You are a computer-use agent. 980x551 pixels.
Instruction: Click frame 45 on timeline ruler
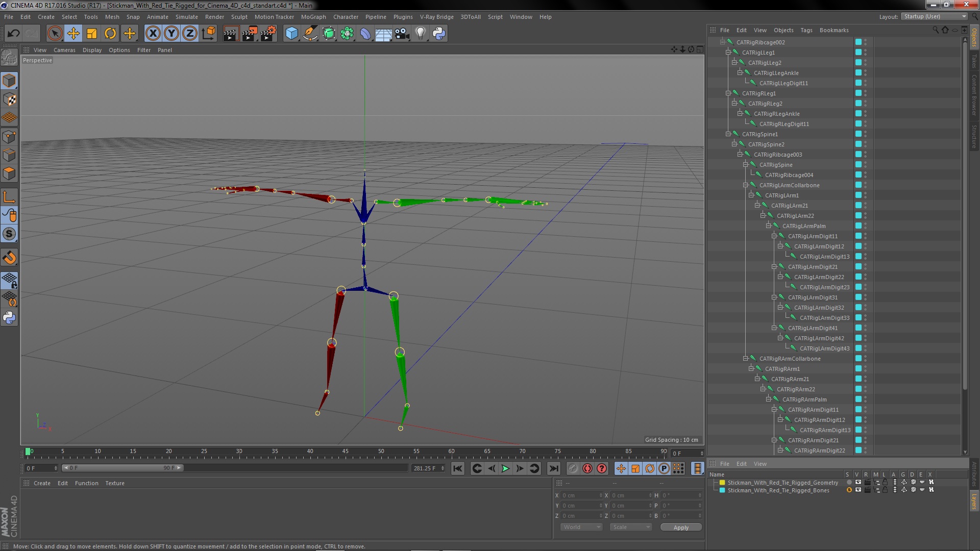[346, 452]
